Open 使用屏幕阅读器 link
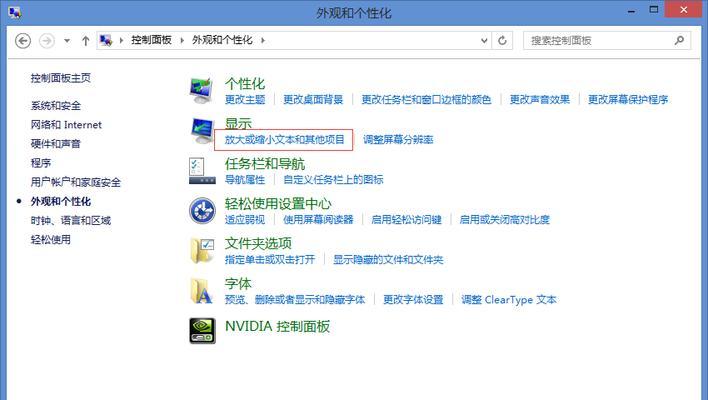Screen dimensions: 708x400 (x=318, y=220)
